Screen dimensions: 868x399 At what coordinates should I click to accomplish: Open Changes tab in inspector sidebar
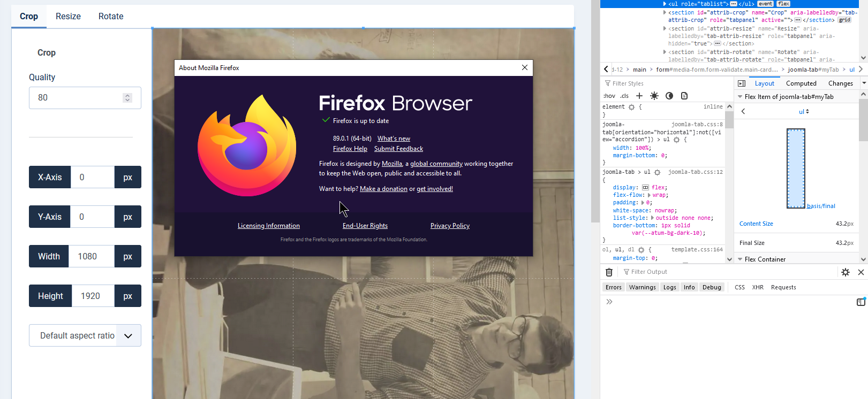click(x=841, y=83)
